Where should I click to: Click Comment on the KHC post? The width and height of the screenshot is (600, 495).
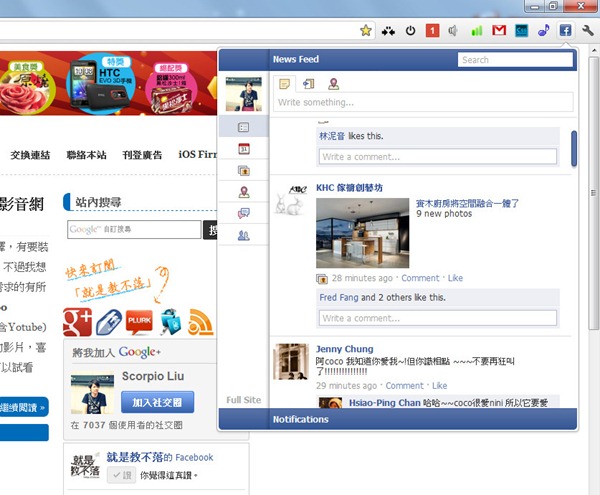coord(420,278)
